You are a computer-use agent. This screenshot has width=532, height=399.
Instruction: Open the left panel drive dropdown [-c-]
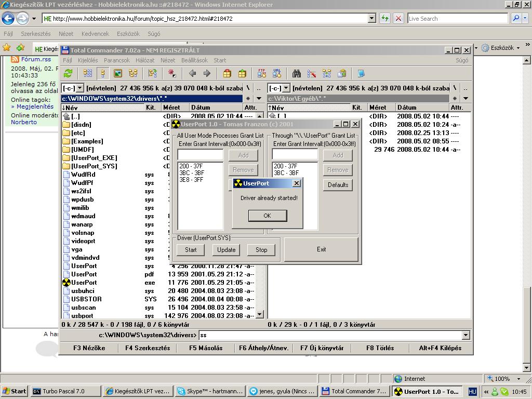pyautogui.click(x=79, y=88)
